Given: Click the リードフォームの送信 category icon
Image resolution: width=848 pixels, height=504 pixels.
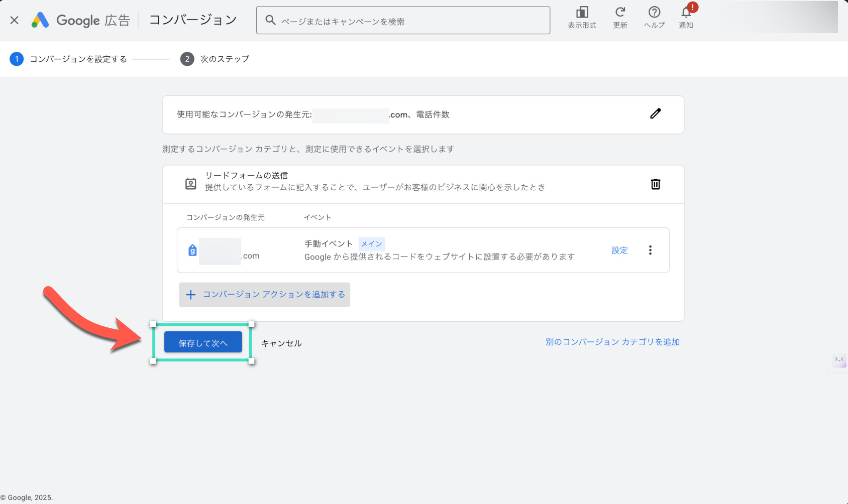Looking at the screenshot, I should pyautogui.click(x=191, y=184).
